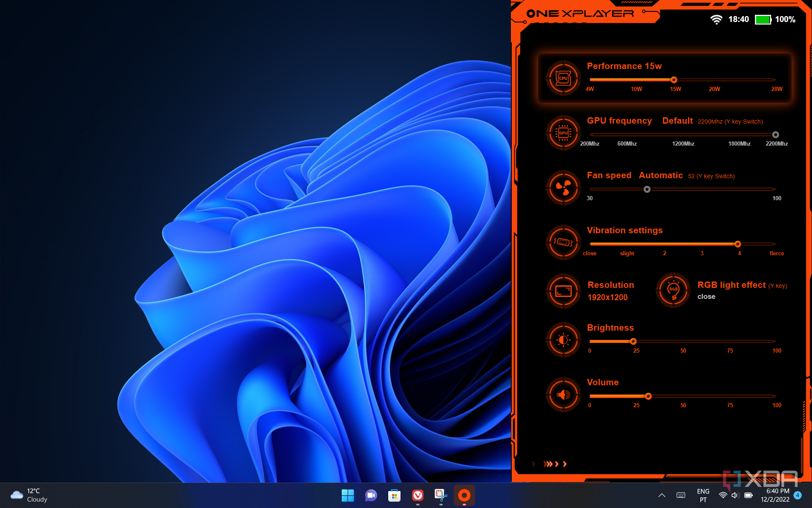Expand the system tray hidden icons chevron
Image resolution: width=812 pixels, height=508 pixels.
[x=662, y=495]
